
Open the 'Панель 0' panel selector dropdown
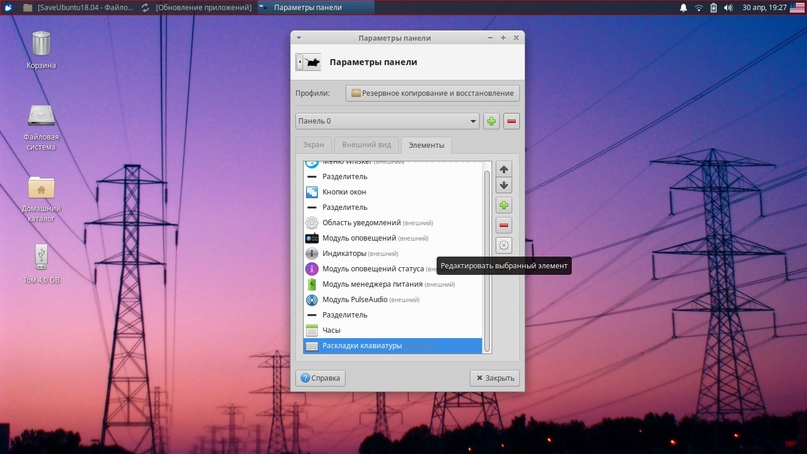[x=387, y=121]
